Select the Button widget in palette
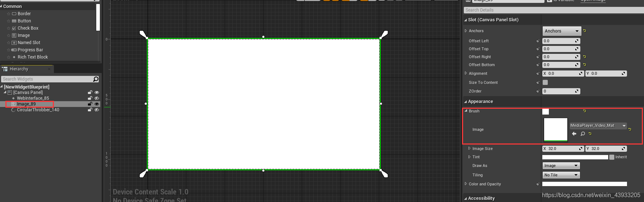 [x=24, y=21]
